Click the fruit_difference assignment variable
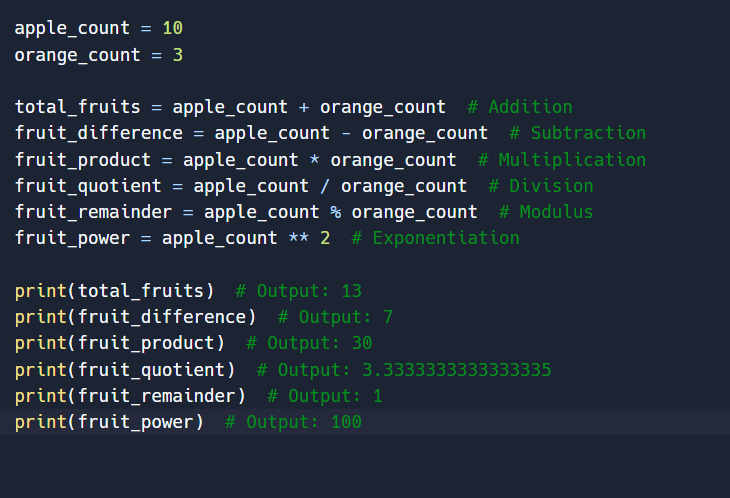Image resolution: width=730 pixels, height=498 pixels. pos(98,133)
